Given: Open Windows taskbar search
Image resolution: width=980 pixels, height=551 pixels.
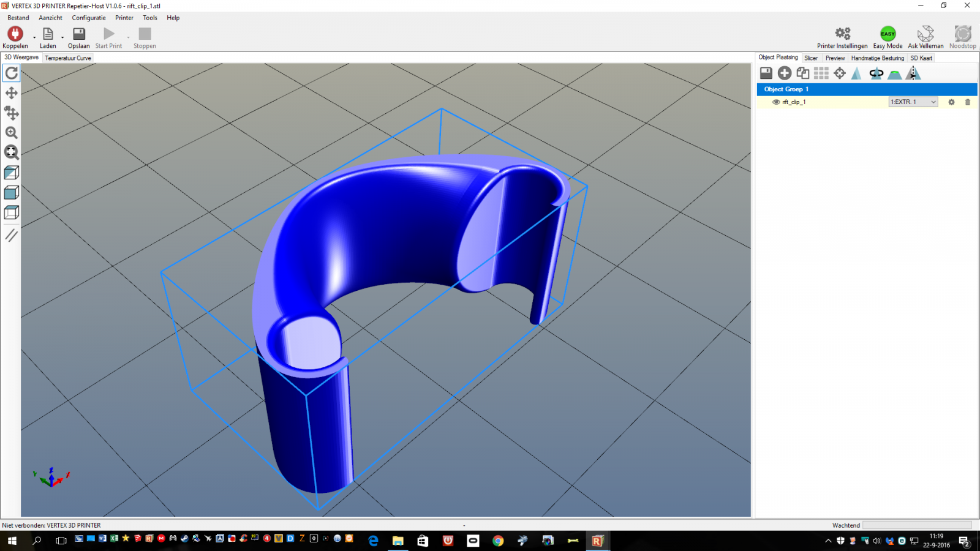Looking at the screenshot, I should 37,541.
